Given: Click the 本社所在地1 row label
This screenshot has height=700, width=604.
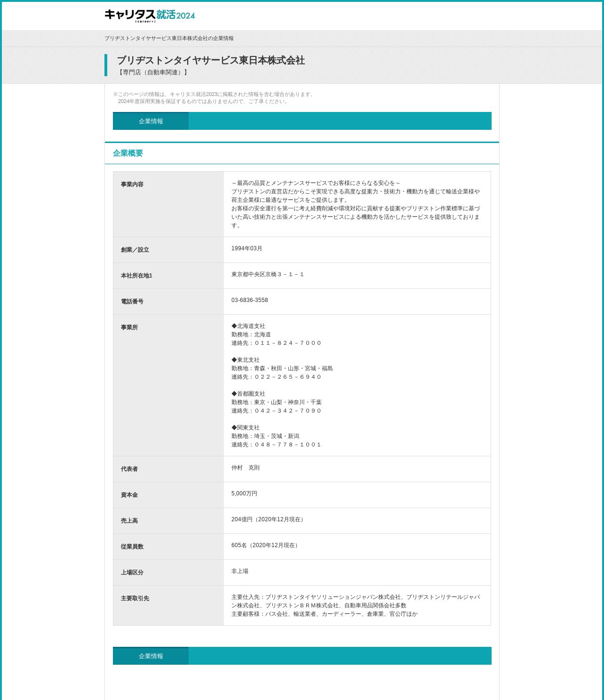Looking at the screenshot, I should (x=136, y=276).
